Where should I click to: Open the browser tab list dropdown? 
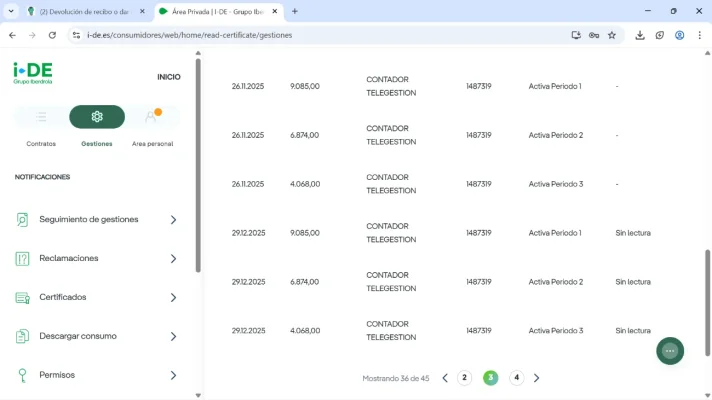(11, 11)
